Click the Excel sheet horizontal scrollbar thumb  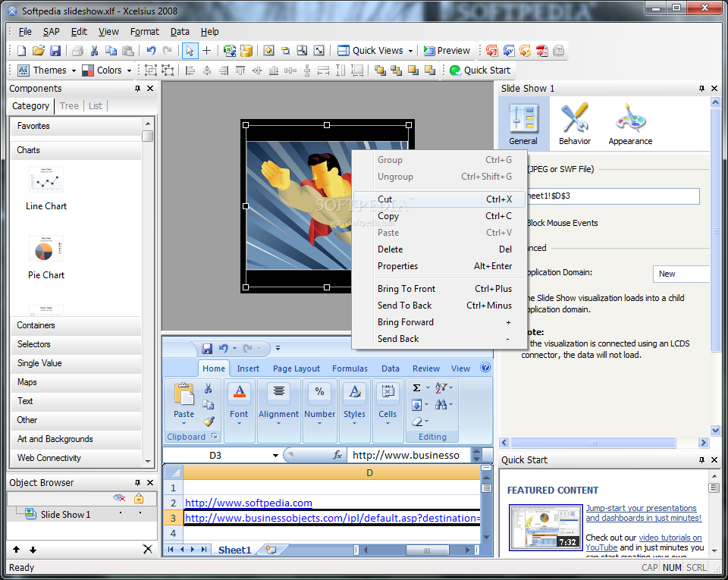427,550
